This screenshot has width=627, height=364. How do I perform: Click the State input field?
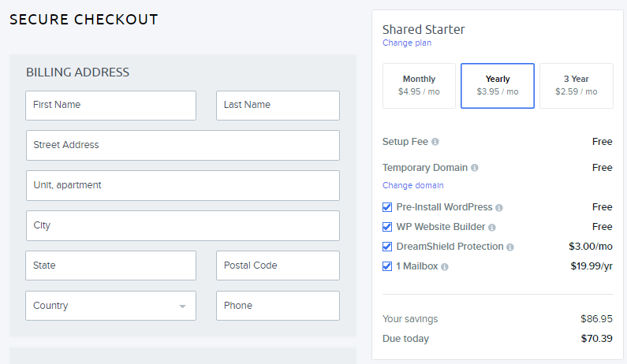pyautogui.click(x=110, y=266)
